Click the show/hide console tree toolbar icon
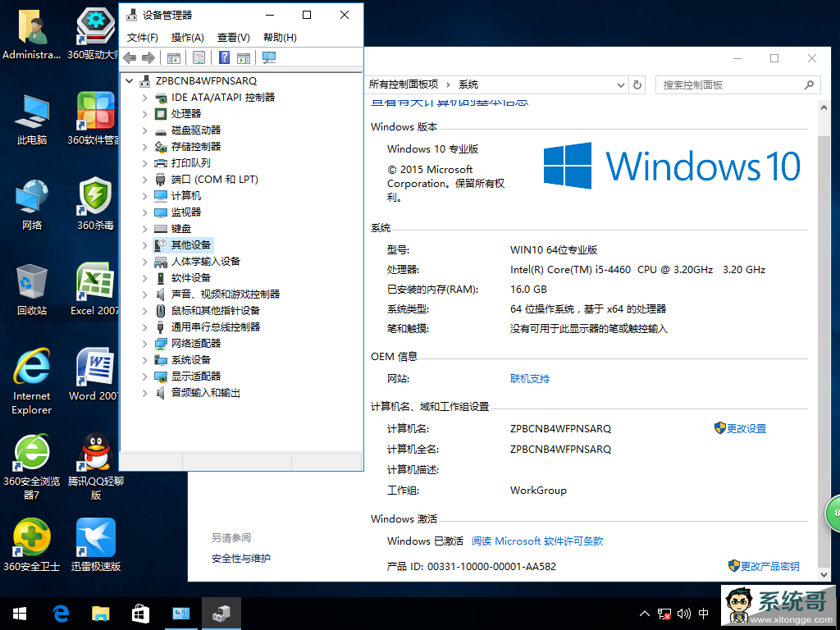The height and width of the screenshot is (630, 840). tap(174, 58)
